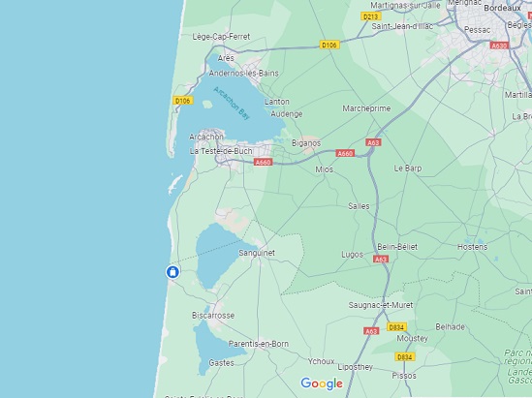Click the A630 road shield near Bordeaux
This screenshot has width=532, height=398.
(x=499, y=46)
